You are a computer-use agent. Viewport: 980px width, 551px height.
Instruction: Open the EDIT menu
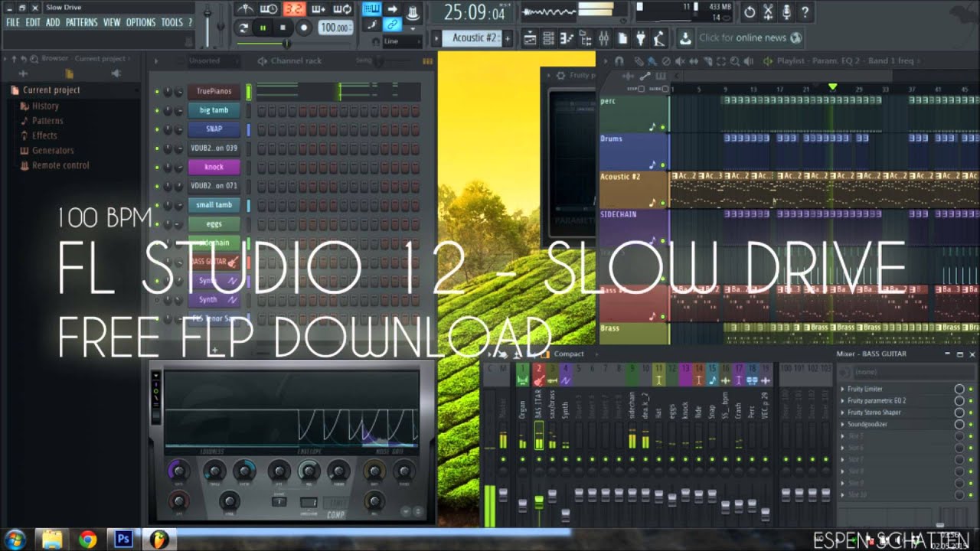(33, 23)
